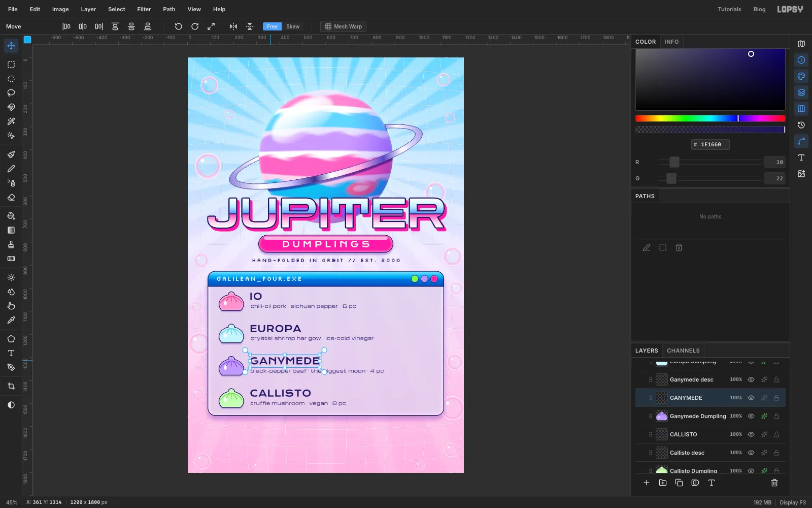
Task: Click the rotate counter-clockwise icon
Action: tap(179, 26)
